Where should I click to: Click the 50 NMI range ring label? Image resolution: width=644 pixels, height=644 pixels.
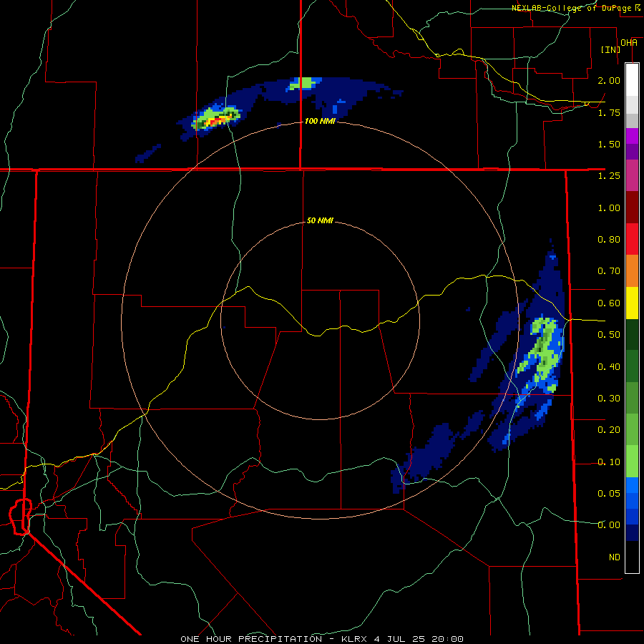(320, 220)
